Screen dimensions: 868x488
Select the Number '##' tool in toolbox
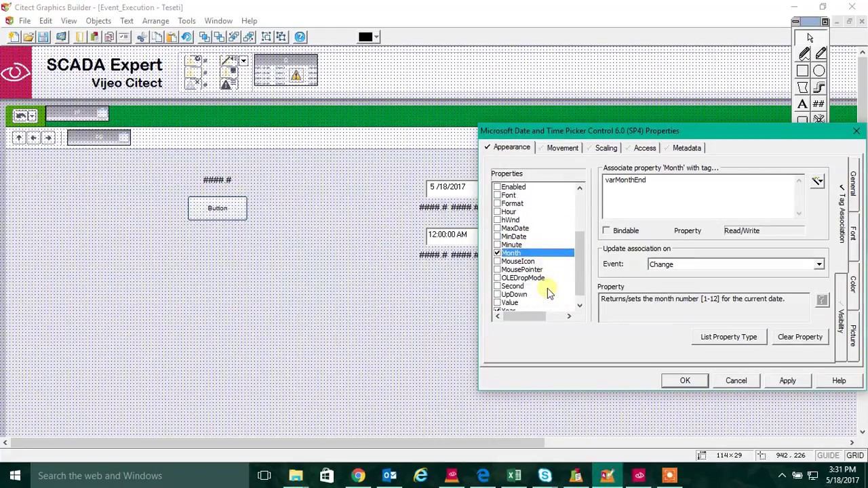[x=820, y=104]
